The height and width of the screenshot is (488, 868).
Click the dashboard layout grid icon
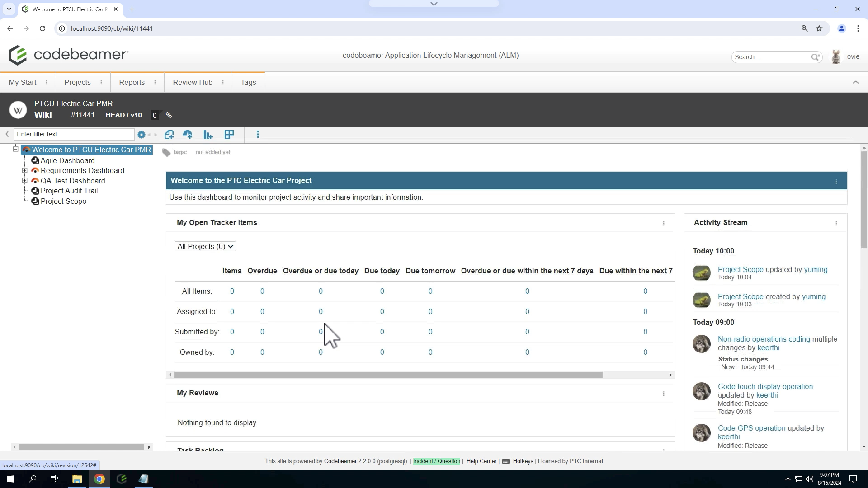(229, 135)
